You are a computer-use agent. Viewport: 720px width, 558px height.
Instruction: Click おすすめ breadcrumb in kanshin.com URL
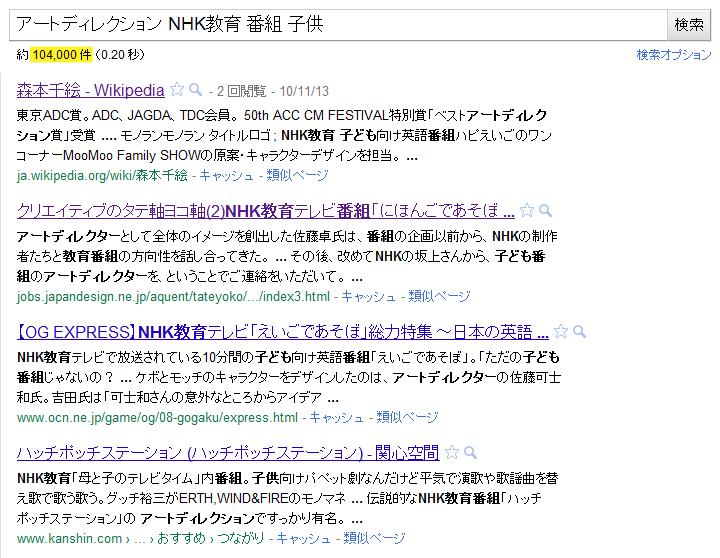tap(181, 538)
